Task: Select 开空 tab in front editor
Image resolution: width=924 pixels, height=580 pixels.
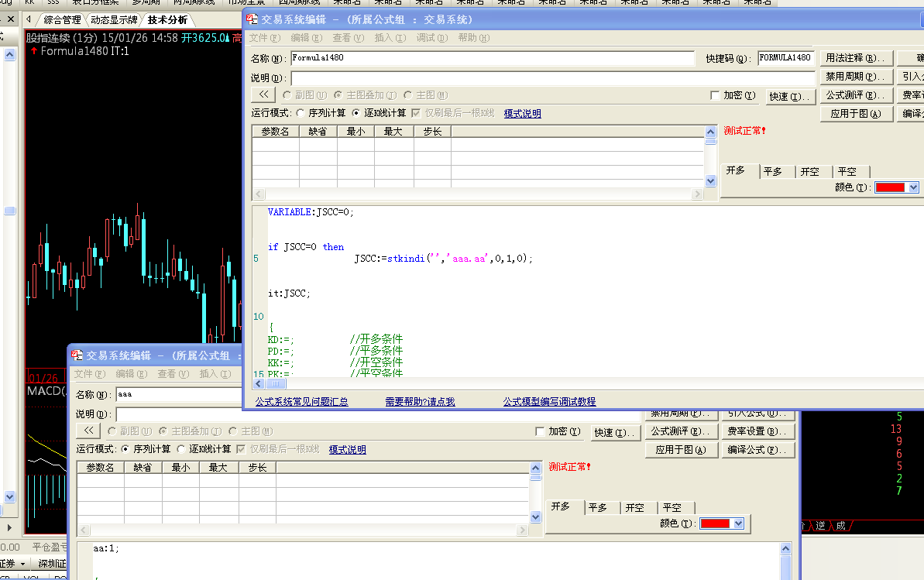Action: pyautogui.click(x=810, y=172)
